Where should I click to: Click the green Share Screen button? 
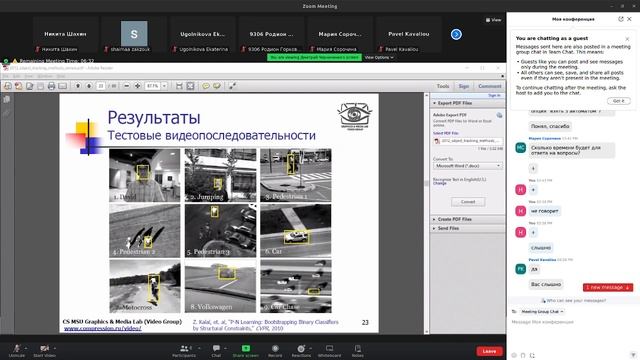[246, 350]
